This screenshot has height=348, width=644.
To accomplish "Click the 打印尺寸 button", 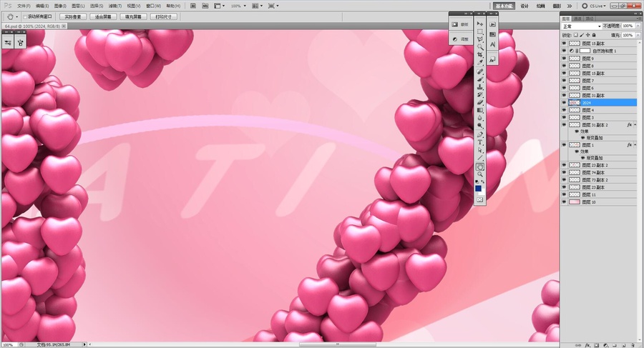I will pyautogui.click(x=163, y=17).
